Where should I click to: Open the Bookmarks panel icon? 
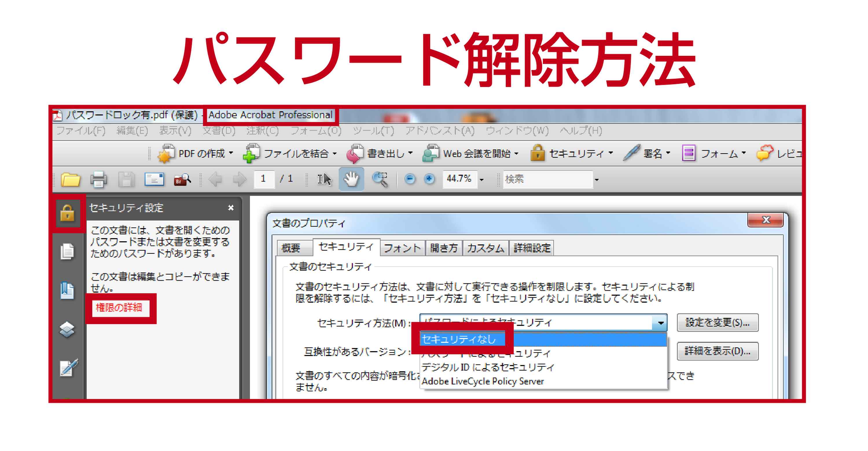coord(67,290)
